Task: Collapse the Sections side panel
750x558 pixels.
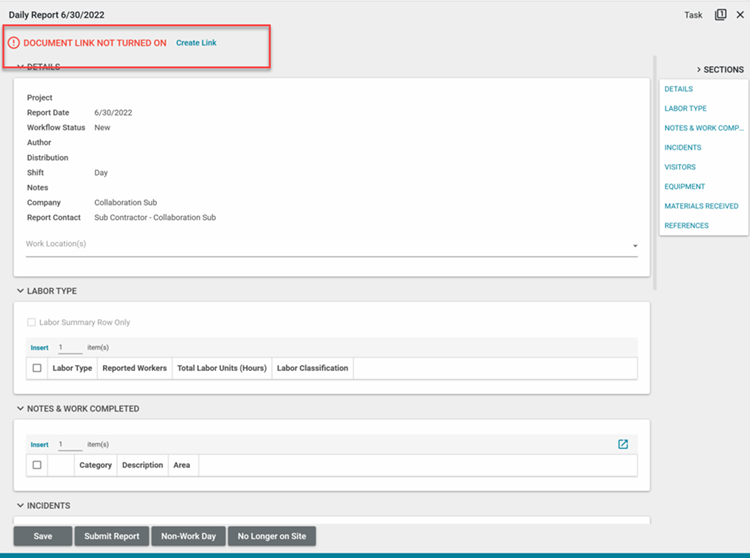Action: (699, 70)
